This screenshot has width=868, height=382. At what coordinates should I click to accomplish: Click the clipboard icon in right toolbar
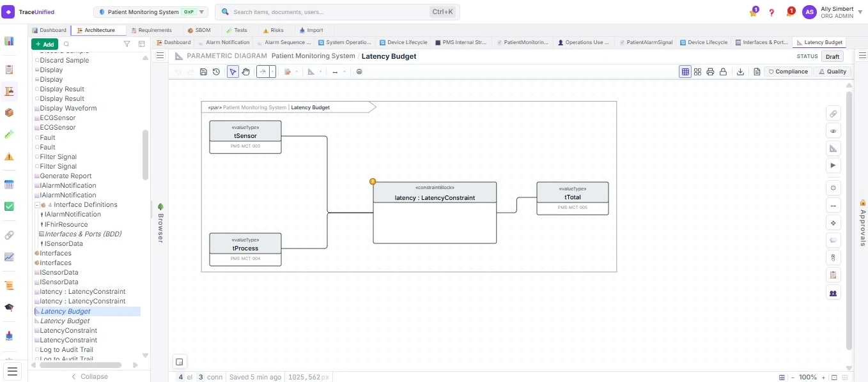833,275
